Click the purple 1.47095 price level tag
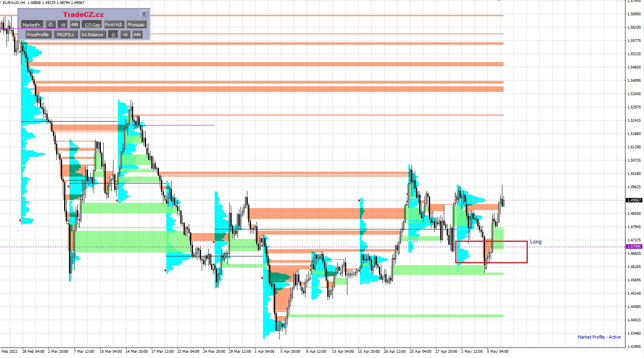This screenshot has width=644, height=358. tap(634, 247)
